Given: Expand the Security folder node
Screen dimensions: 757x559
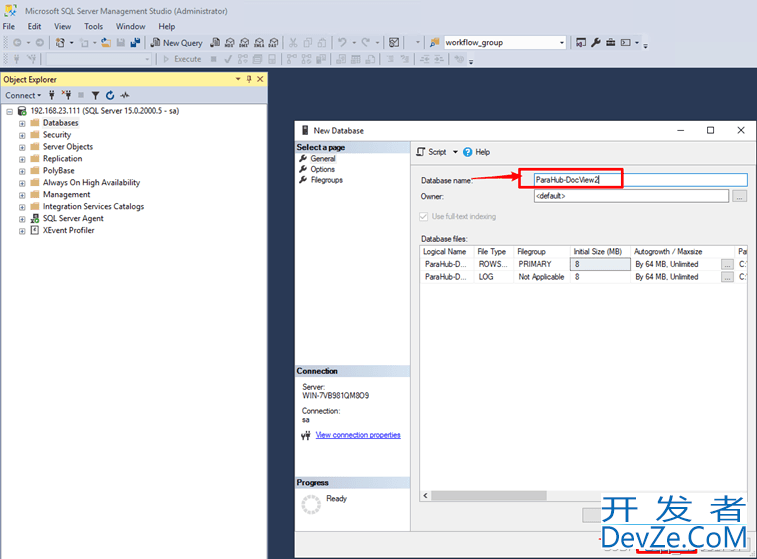Looking at the screenshot, I should tap(22, 136).
